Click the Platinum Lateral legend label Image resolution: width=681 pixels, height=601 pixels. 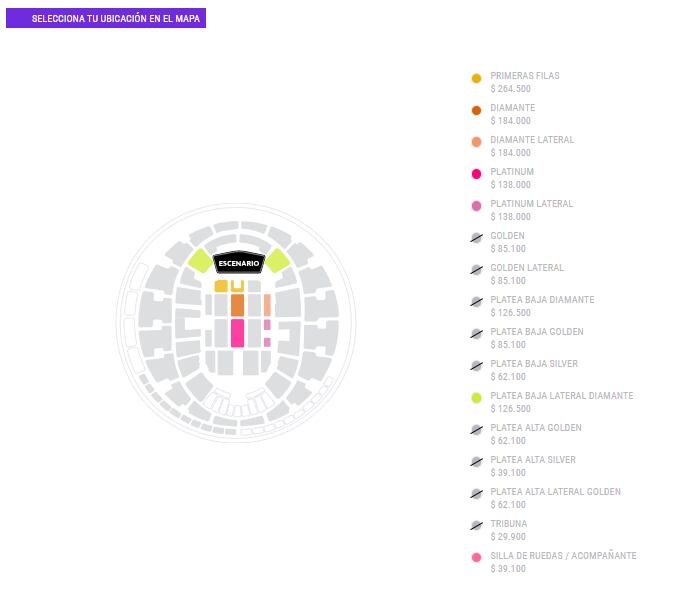pyautogui.click(x=531, y=204)
